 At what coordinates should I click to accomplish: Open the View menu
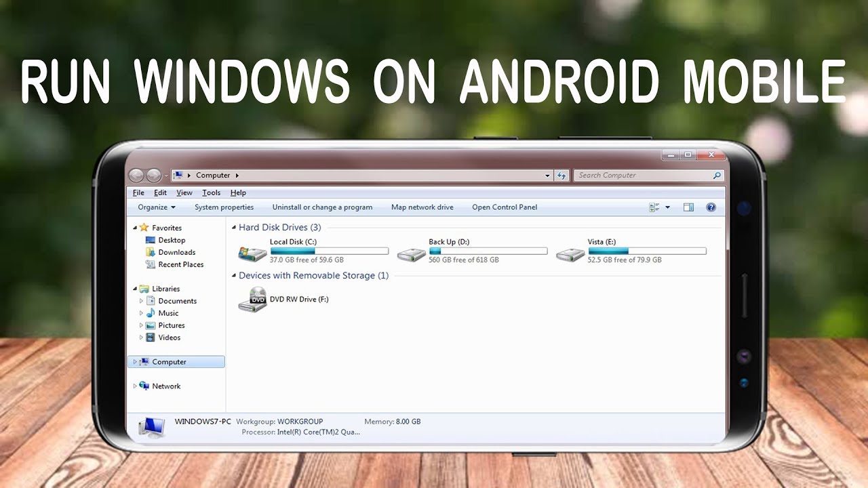point(184,193)
